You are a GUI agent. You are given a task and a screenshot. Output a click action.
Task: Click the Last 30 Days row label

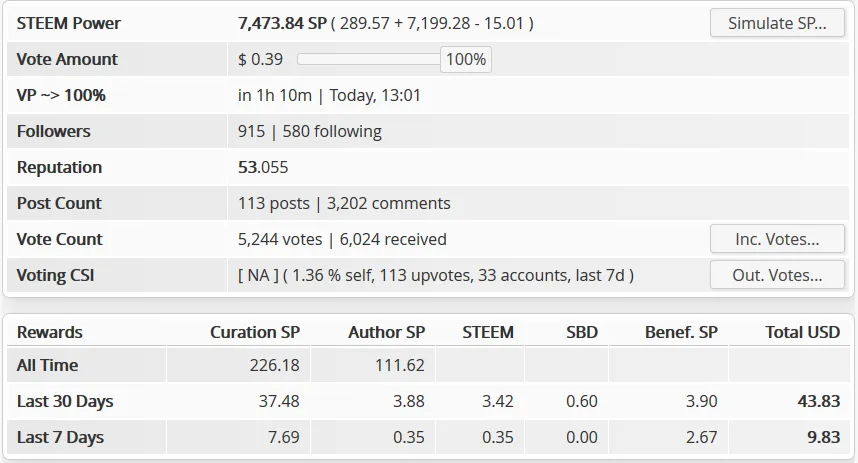point(65,401)
